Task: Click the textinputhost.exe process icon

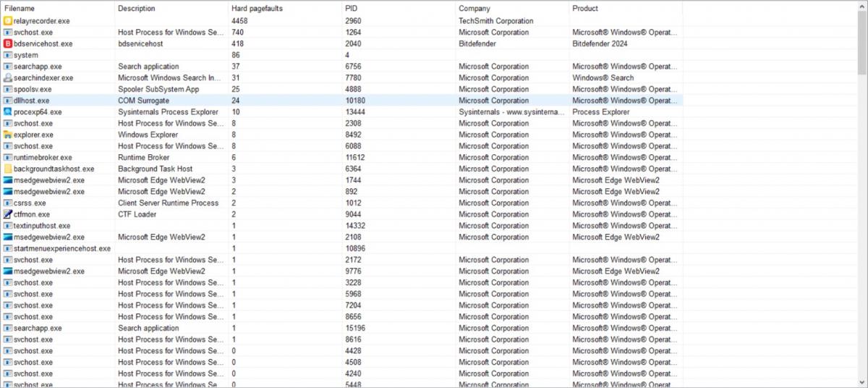Action: pyautogui.click(x=8, y=226)
